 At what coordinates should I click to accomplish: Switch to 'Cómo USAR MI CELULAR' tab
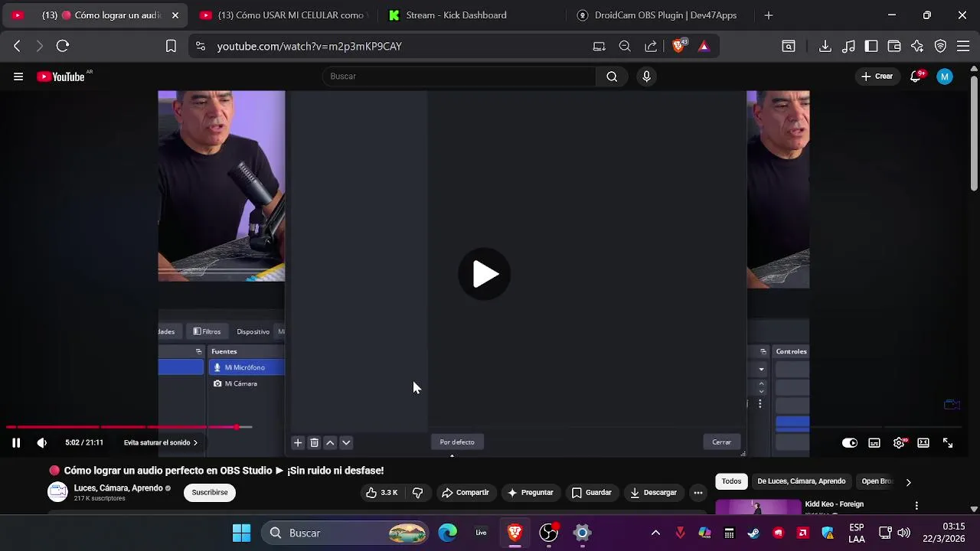click(x=283, y=15)
